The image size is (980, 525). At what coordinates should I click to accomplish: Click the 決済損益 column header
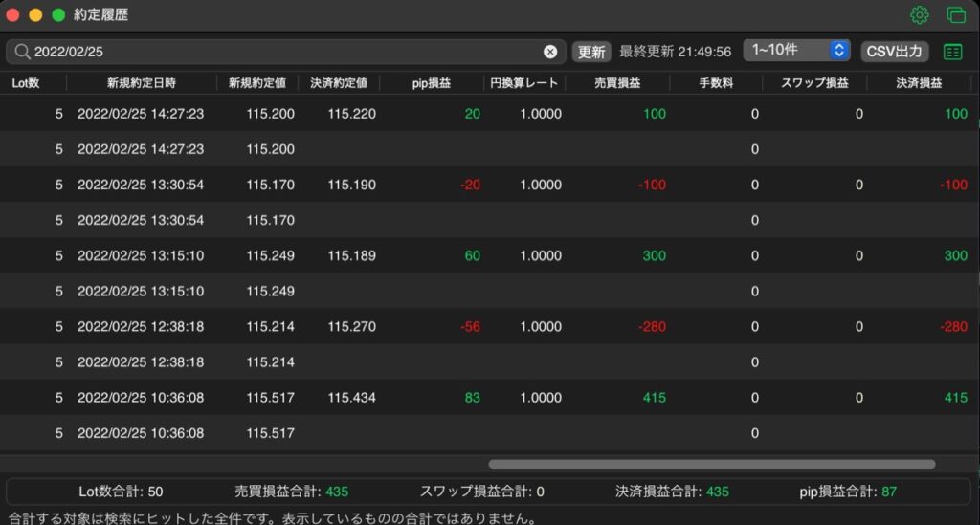pos(919,83)
